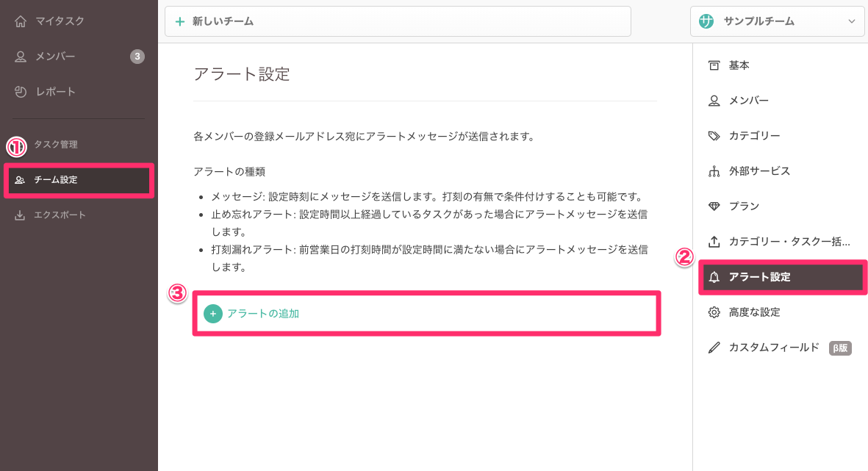
Task: Click the member count badge showing 3
Action: coord(137,57)
